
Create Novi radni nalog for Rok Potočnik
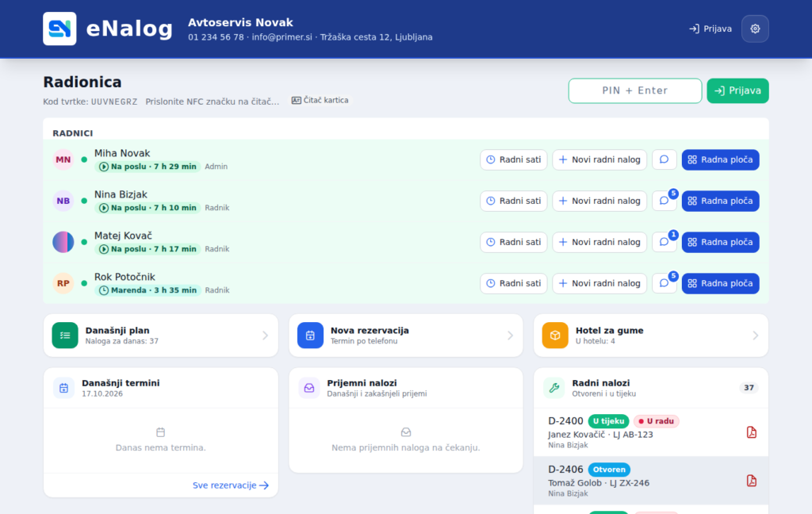coord(599,283)
